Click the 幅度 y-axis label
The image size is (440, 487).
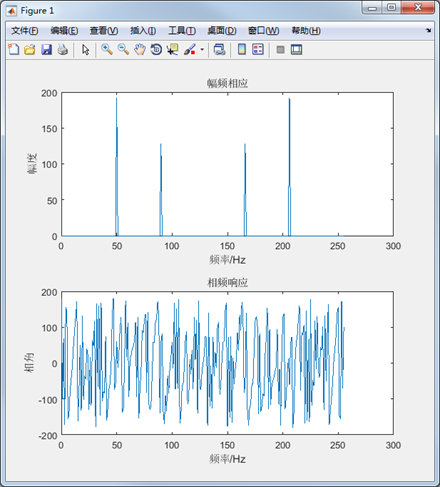[x=32, y=164]
